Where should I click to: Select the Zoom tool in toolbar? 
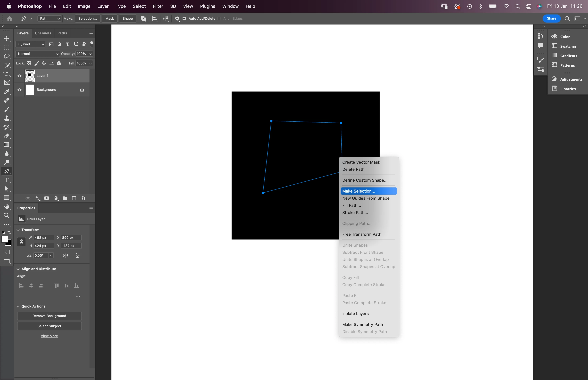coord(7,215)
